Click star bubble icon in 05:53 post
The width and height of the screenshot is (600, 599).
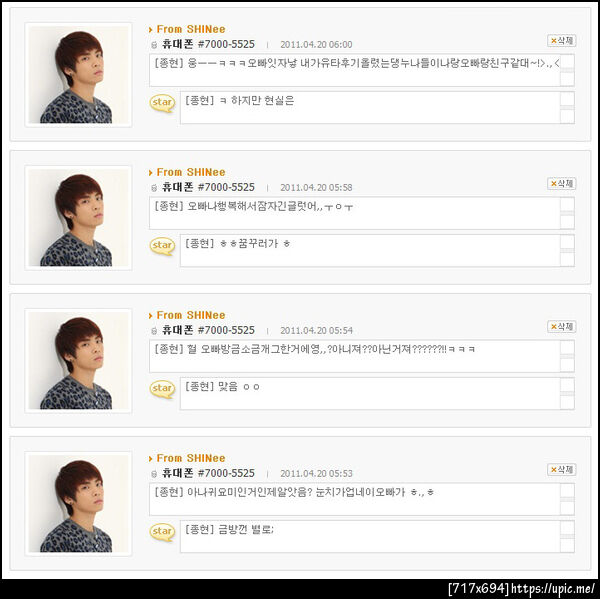[x=162, y=532]
